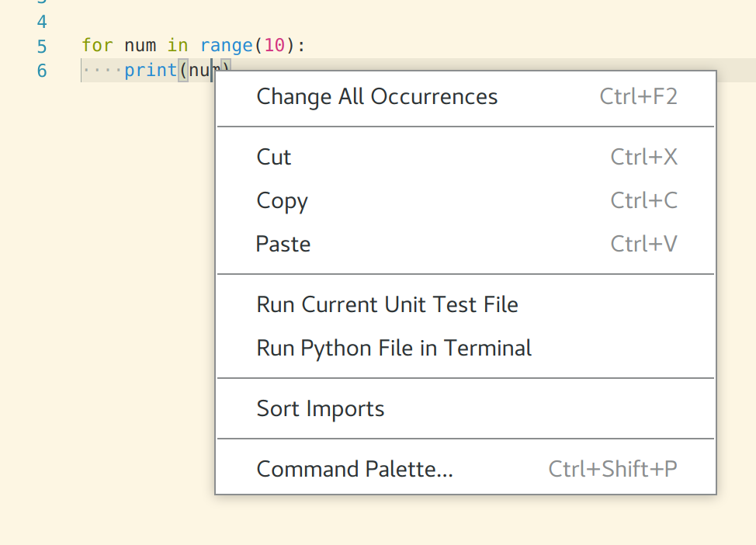This screenshot has width=756, height=545.
Task: Click the range function call
Action: [x=226, y=46]
